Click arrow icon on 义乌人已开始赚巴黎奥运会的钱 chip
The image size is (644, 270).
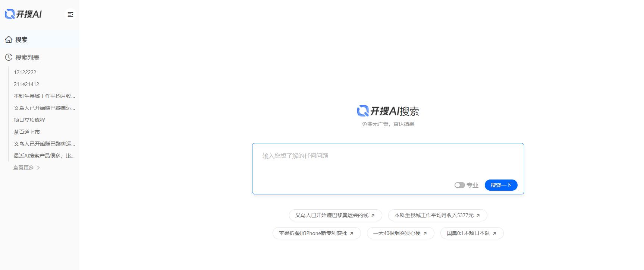point(373,216)
